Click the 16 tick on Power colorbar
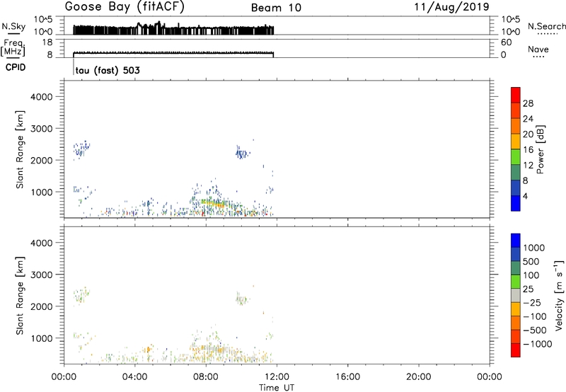This screenshot has width=566, height=392. click(x=528, y=149)
